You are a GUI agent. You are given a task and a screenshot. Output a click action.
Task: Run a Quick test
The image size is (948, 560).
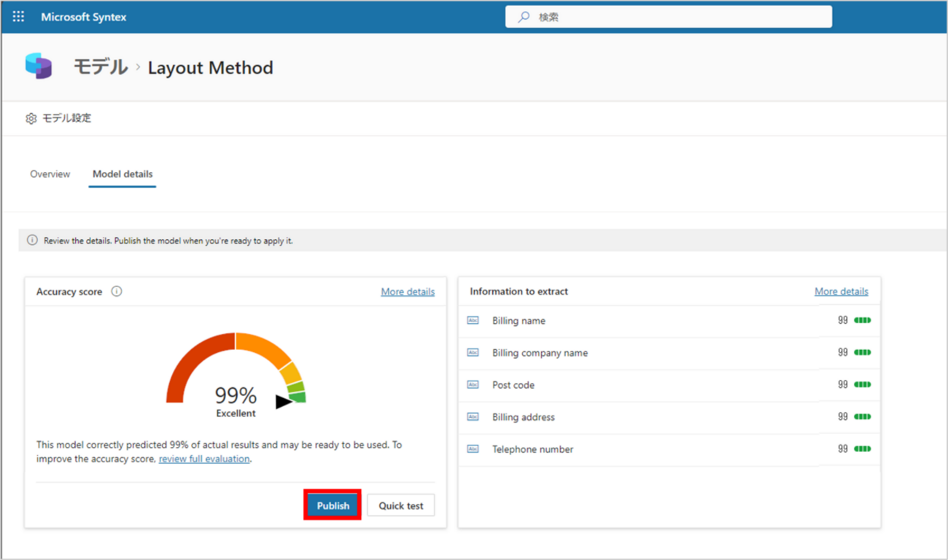[x=400, y=505]
